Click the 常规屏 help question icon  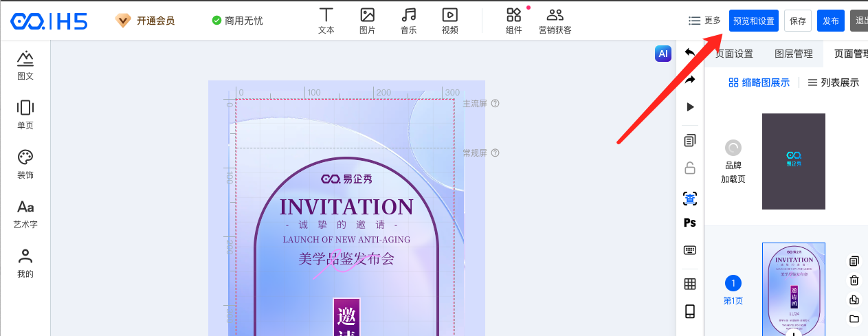click(x=495, y=153)
